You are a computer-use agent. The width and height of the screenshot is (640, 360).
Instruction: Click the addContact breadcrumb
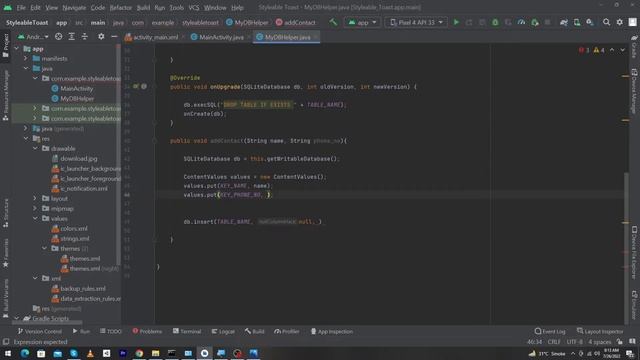(296, 22)
